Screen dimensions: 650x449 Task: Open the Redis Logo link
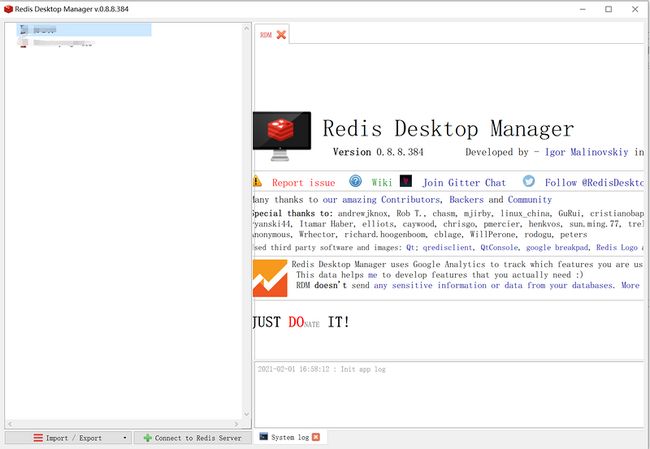pyautogui.click(x=617, y=248)
